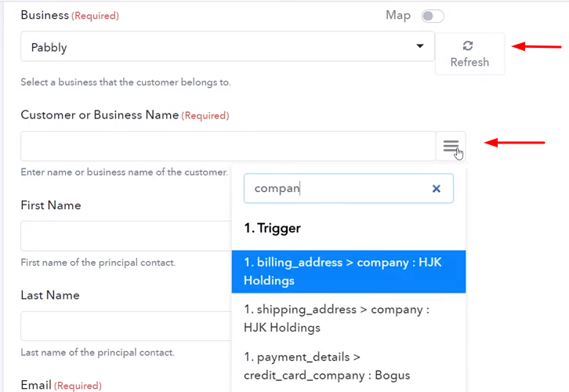The image size is (569, 392).
Task: Click the Email (Required) label
Action: pyautogui.click(x=61, y=385)
